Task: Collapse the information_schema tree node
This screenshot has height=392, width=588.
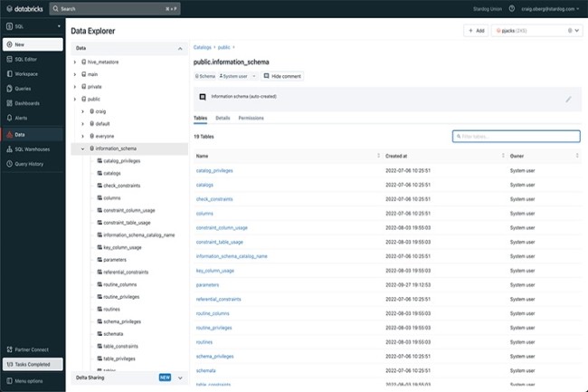Action: coord(82,148)
